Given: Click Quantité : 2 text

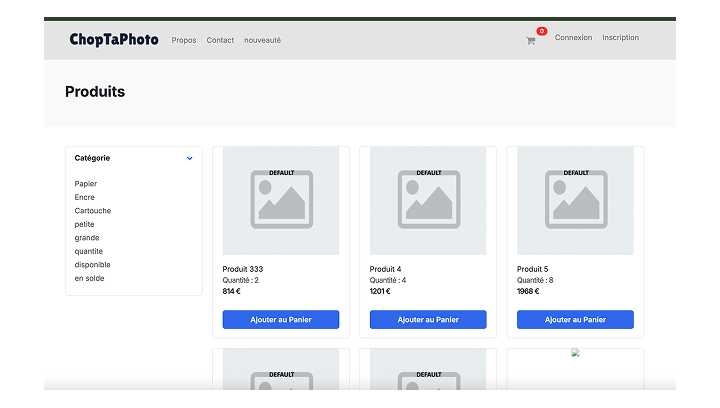Looking at the screenshot, I should point(241,280).
